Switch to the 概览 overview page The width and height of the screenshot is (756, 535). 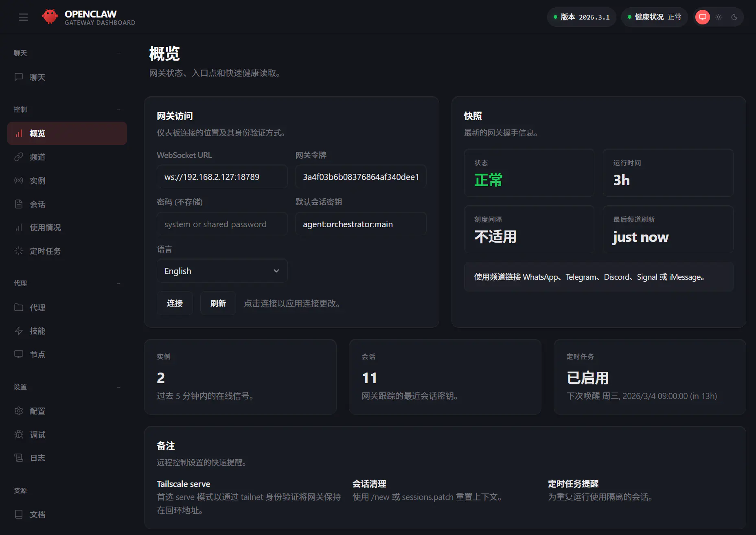point(37,133)
